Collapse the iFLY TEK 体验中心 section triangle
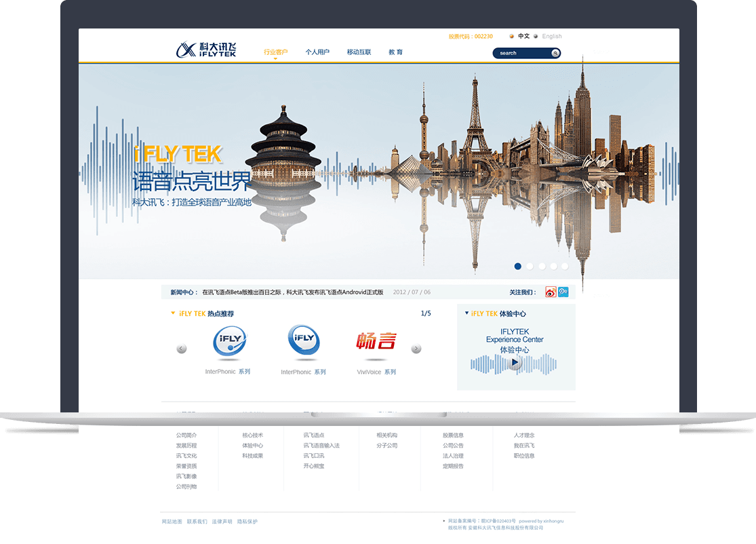 465,313
